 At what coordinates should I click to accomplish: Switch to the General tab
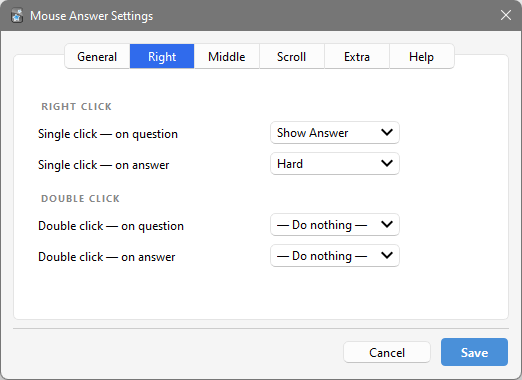(97, 56)
